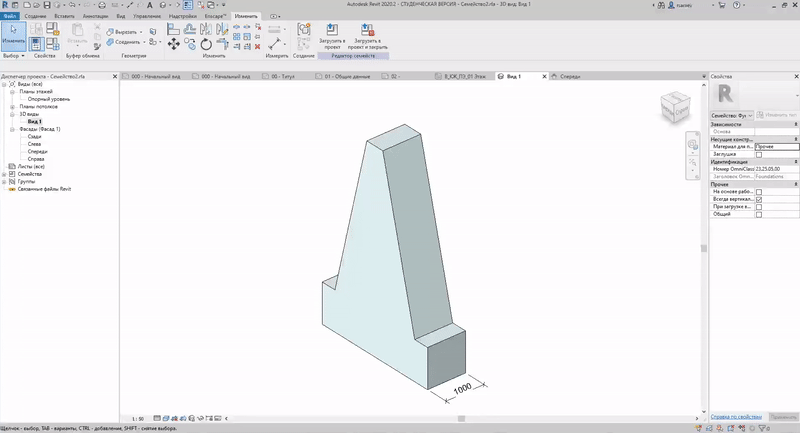Open the Справка по свойствам link
The height and width of the screenshot is (433, 800).
click(738, 416)
